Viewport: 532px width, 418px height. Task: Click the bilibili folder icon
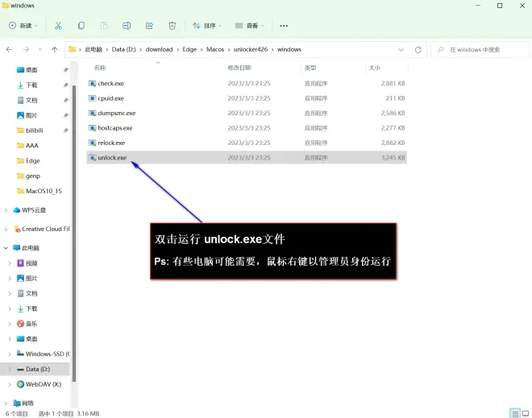[x=20, y=130]
